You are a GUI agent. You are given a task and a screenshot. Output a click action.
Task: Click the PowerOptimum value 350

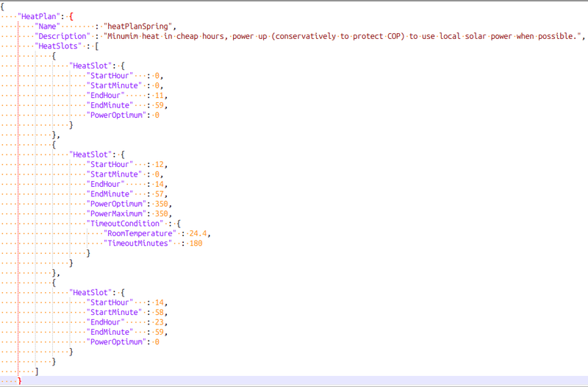[162, 204]
